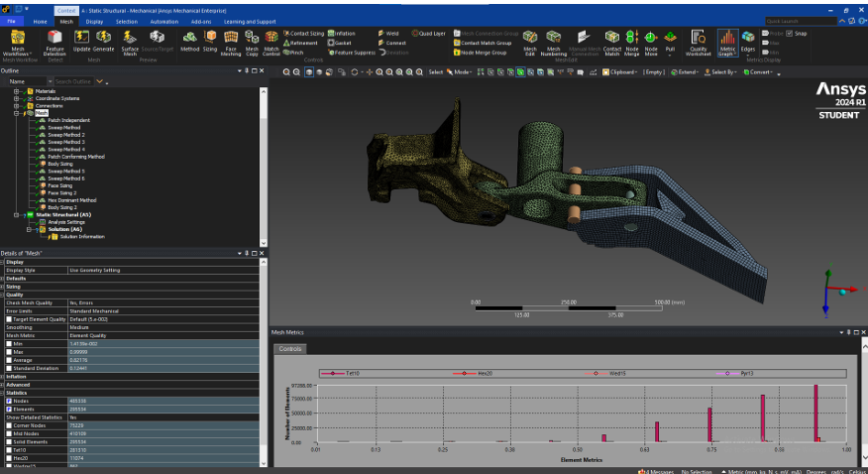
Task: Switch to the Automation ribbon tab
Action: point(164,20)
